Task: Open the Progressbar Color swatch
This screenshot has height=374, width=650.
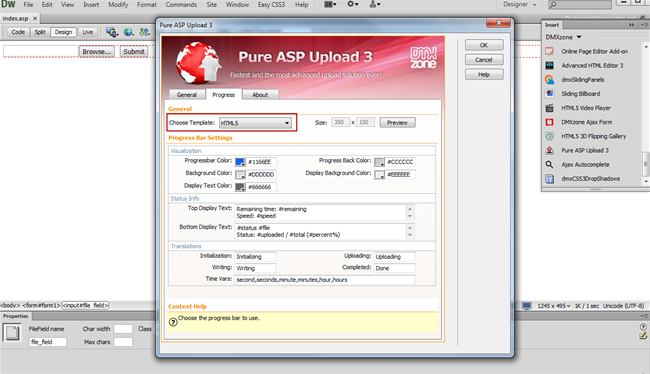Action: (x=240, y=162)
